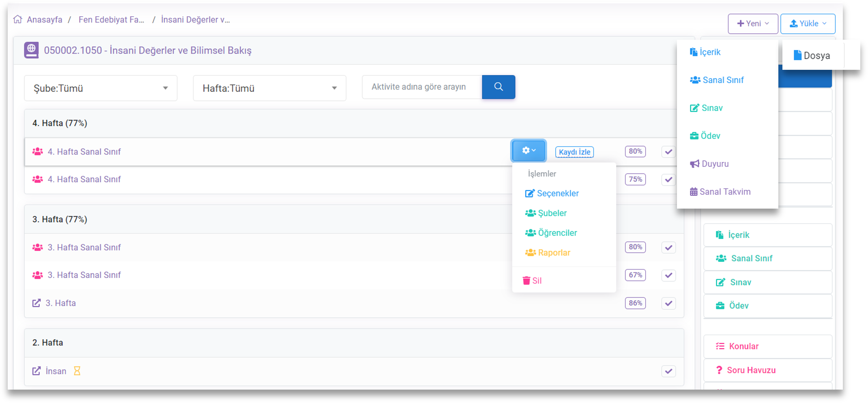Click the course globe book icon
The height and width of the screenshot is (403, 868).
tap(31, 50)
